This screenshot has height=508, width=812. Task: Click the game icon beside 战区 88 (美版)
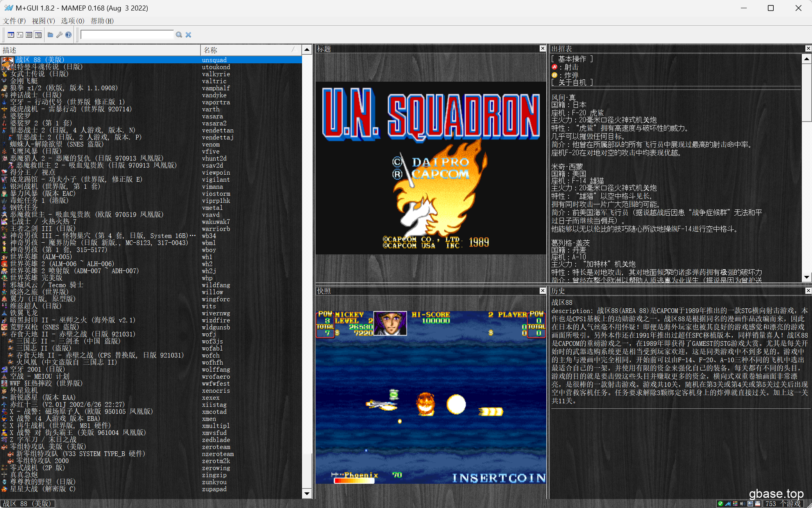7,63
